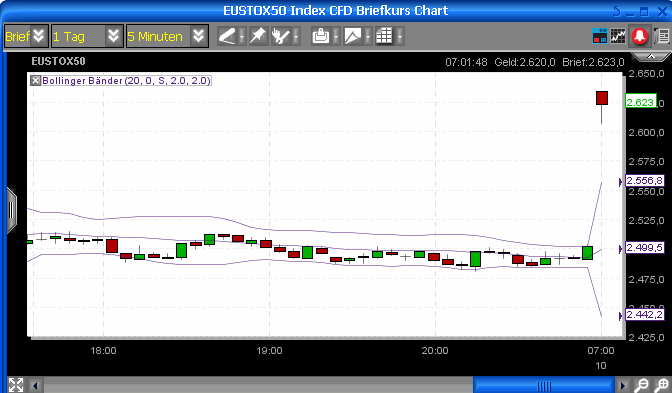The width and height of the screenshot is (672, 393).
Task: Close the chart window
Action: tap(663, 12)
